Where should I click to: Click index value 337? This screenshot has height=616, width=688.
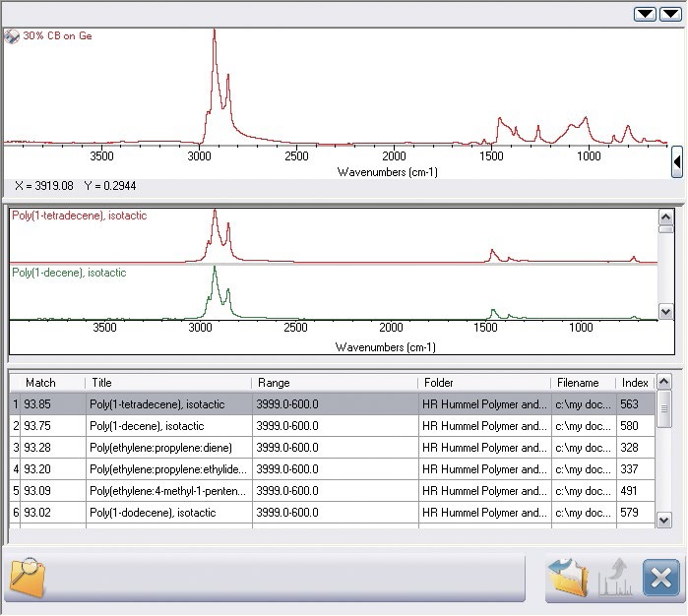pos(629,469)
